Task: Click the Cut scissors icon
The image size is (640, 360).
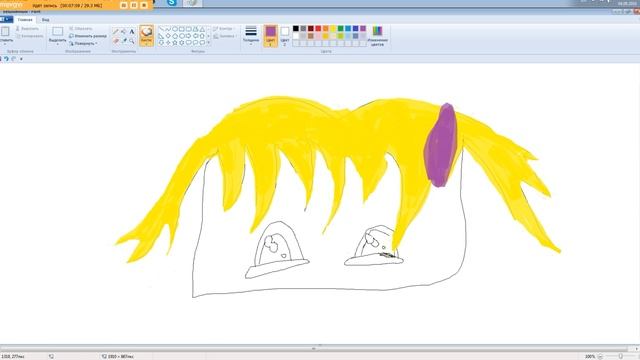Action: coord(18,29)
